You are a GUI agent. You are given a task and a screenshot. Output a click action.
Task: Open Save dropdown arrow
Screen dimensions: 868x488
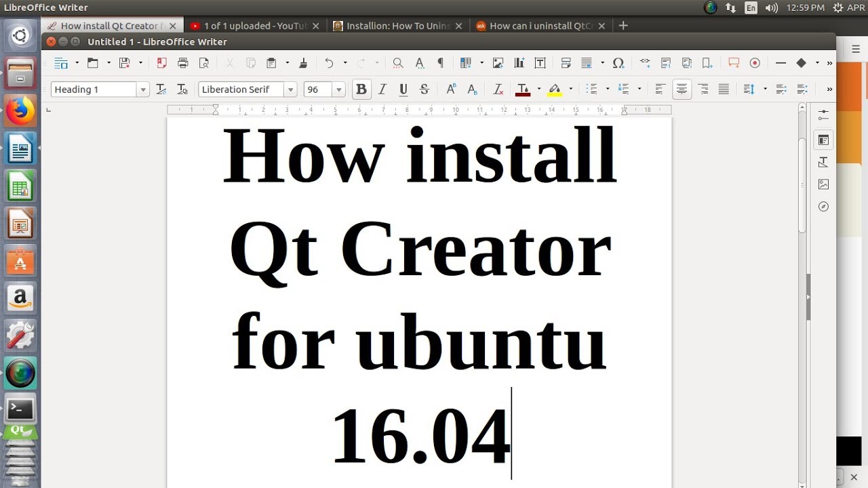pyautogui.click(x=140, y=63)
